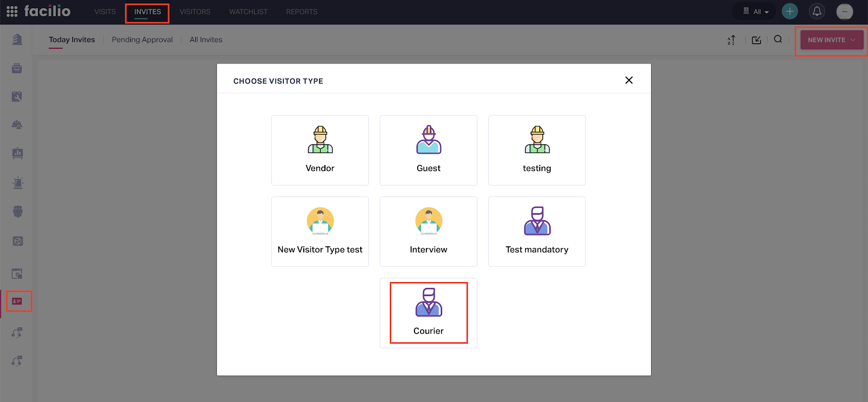Open the inventory box sidebar icon
This screenshot has height=402, width=868.
click(x=17, y=68)
